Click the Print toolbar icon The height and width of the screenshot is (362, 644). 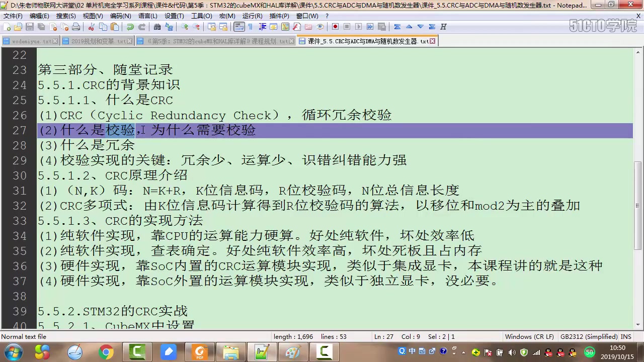pyautogui.click(x=76, y=27)
